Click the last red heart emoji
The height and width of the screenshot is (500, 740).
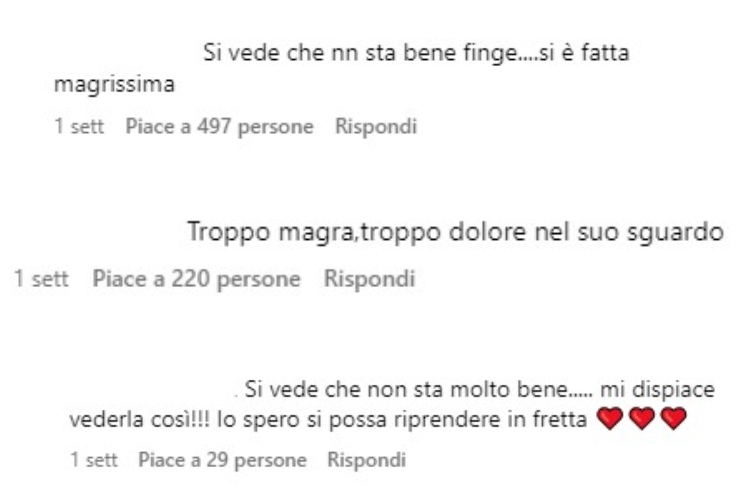click(673, 418)
